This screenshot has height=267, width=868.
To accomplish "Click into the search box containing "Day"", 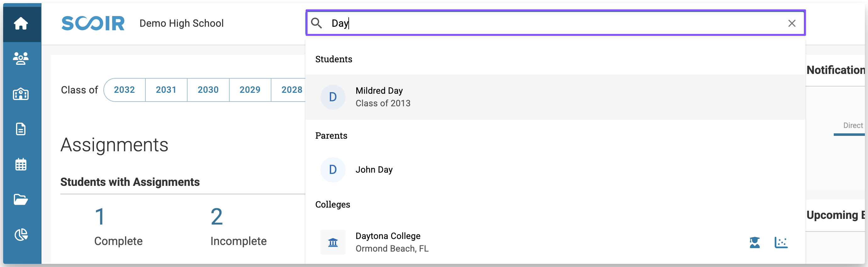I will point(539,23).
